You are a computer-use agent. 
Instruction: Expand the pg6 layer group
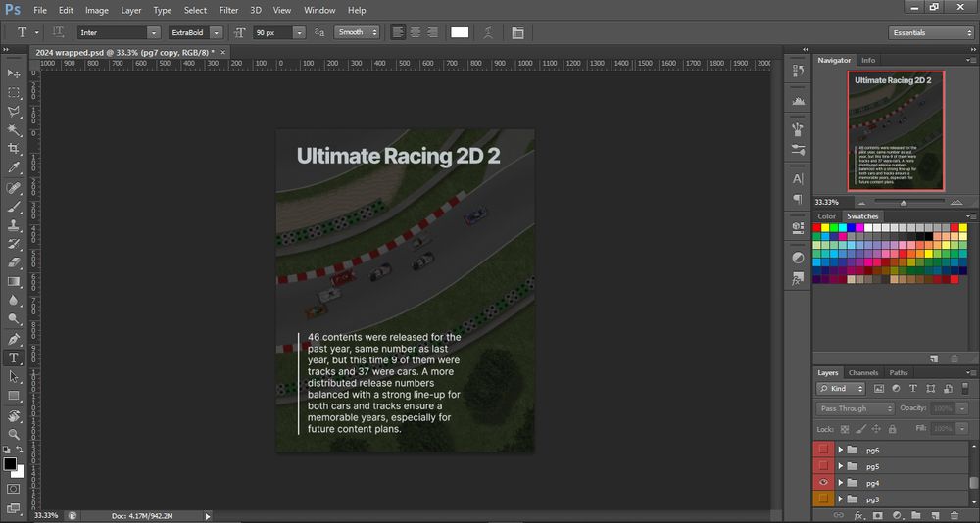(841, 450)
